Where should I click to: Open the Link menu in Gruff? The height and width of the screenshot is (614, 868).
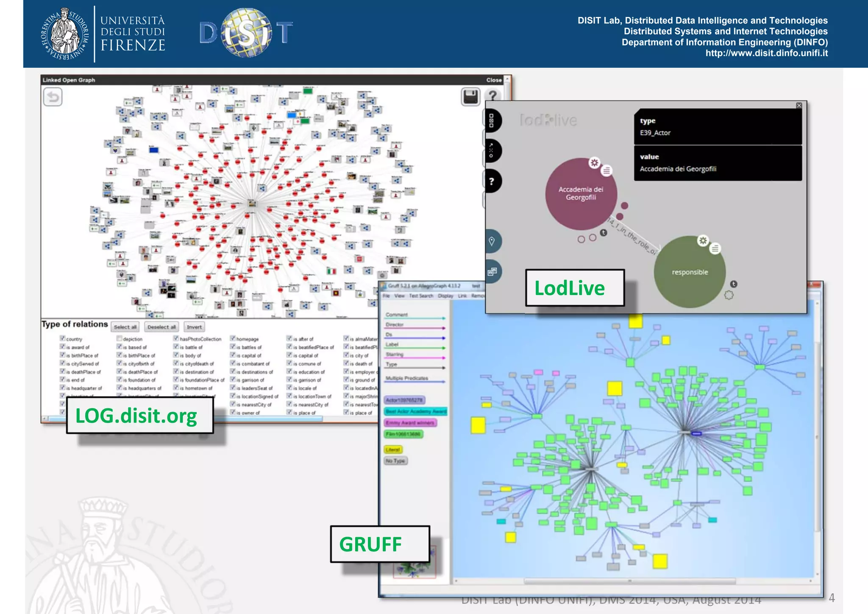pyautogui.click(x=462, y=296)
